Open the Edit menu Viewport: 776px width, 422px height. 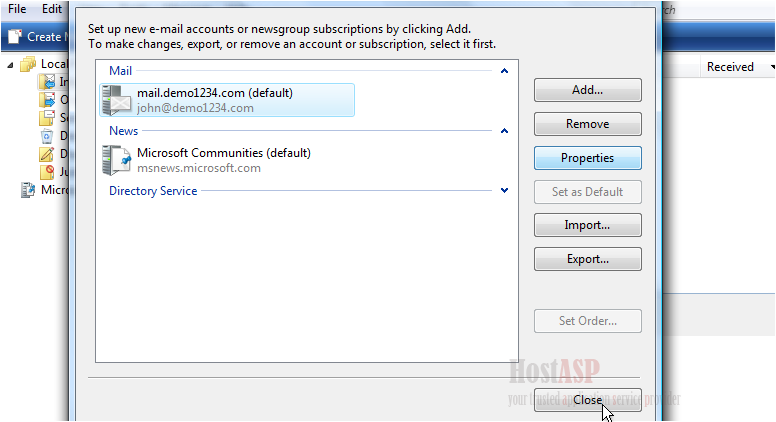coord(51,9)
